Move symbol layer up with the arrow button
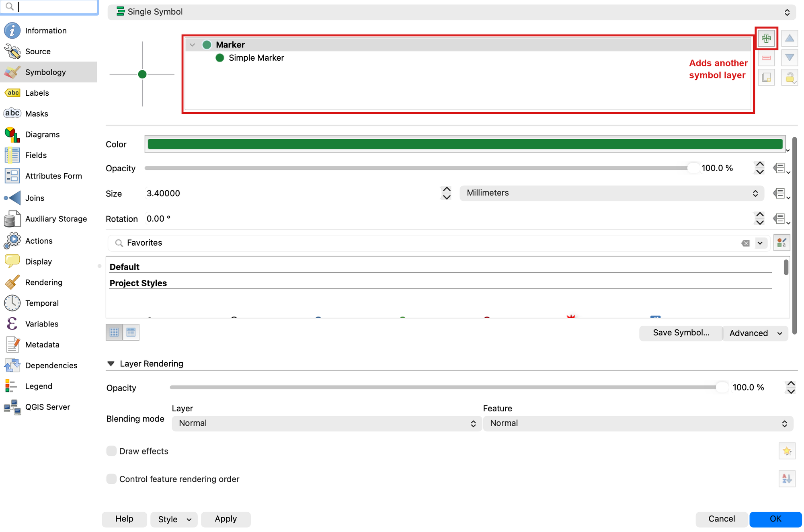This screenshot has height=532, width=804. (790, 39)
